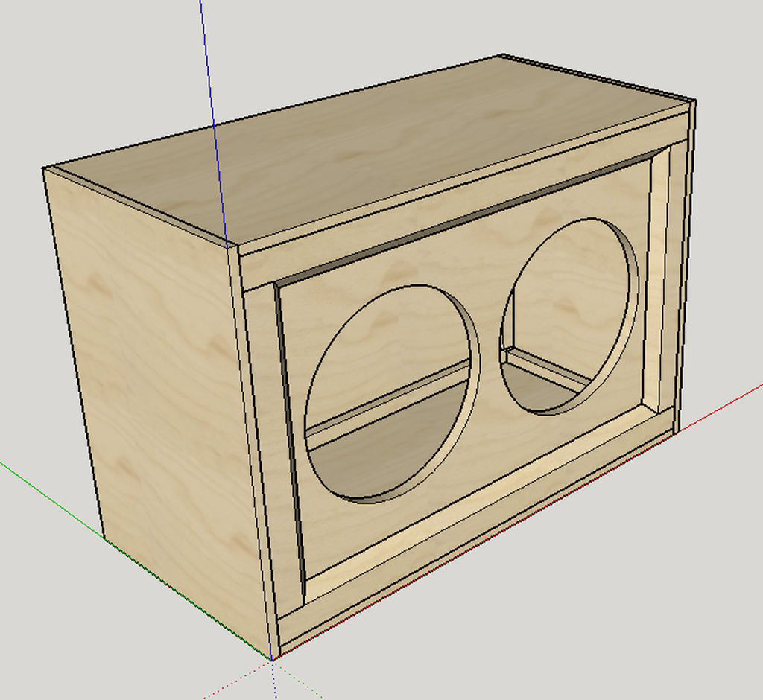Click the solid green axis line
This screenshot has width=763, height=700.
click(54, 500)
